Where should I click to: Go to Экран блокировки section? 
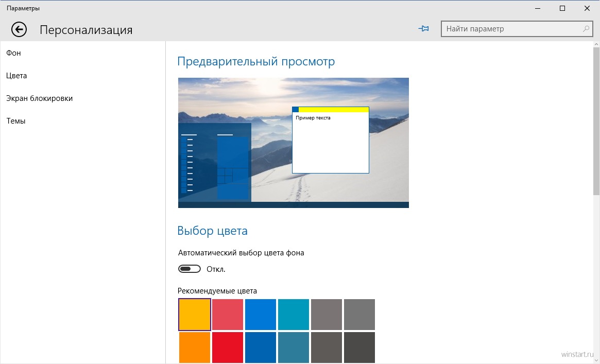click(x=39, y=98)
